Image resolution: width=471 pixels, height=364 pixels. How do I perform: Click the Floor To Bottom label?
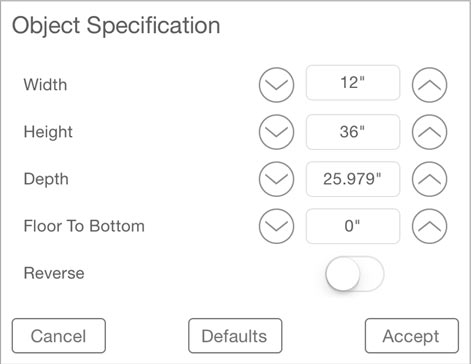point(84,226)
